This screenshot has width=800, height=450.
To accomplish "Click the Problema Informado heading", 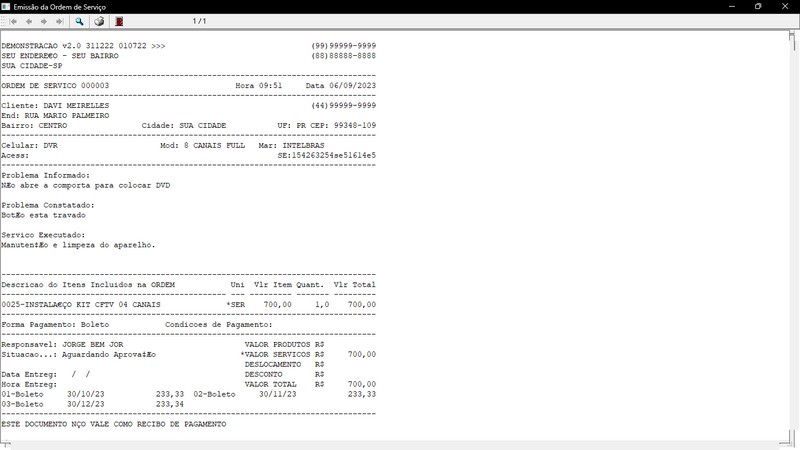I will 45,176.
